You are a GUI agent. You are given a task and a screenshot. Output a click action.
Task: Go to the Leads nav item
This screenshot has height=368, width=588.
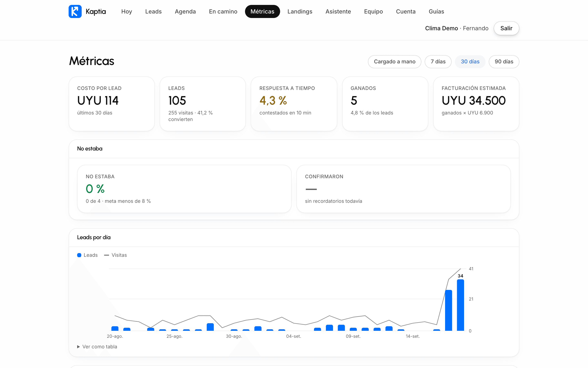pos(153,11)
